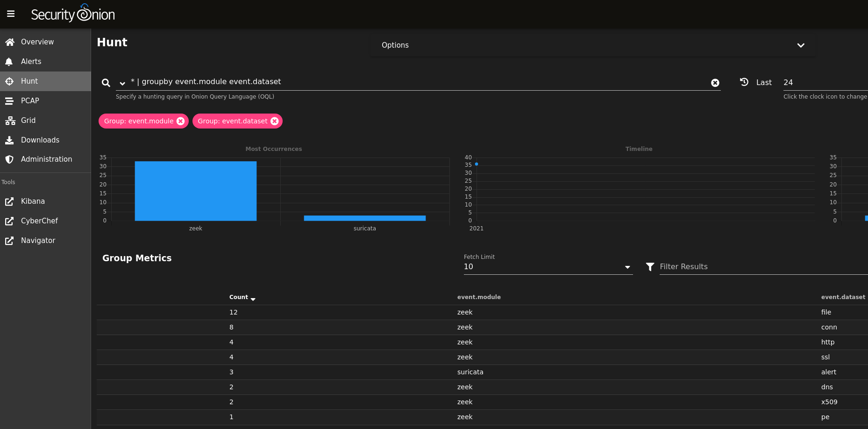The height and width of the screenshot is (429, 868).
Task: Click the Security Onion logo
Action: (x=73, y=14)
